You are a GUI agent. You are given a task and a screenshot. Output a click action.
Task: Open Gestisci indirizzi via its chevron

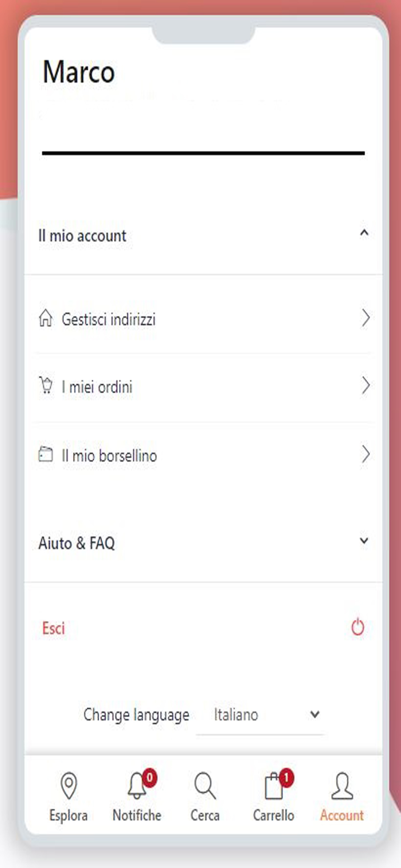[x=366, y=318]
